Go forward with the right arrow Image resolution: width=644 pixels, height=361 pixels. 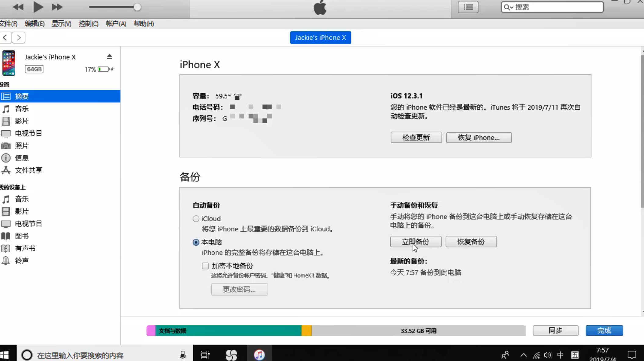(x=19, y=38)
